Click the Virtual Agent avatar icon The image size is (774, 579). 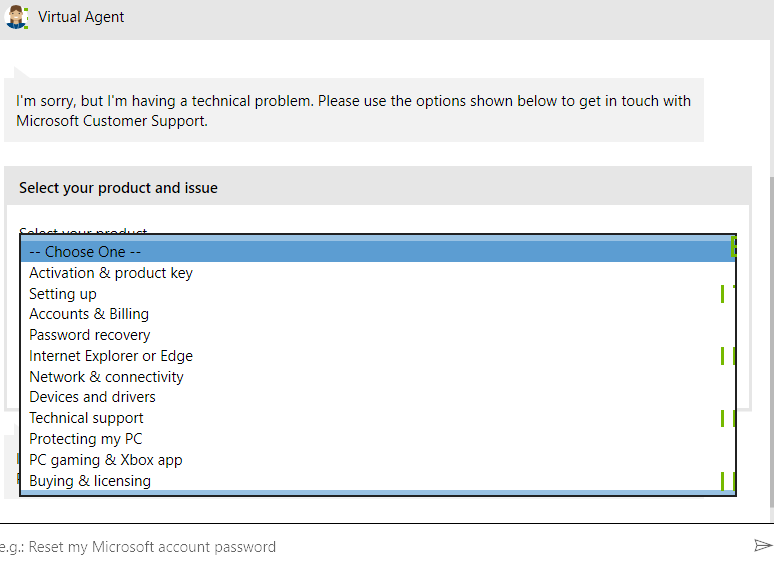(x=16, y=17)
